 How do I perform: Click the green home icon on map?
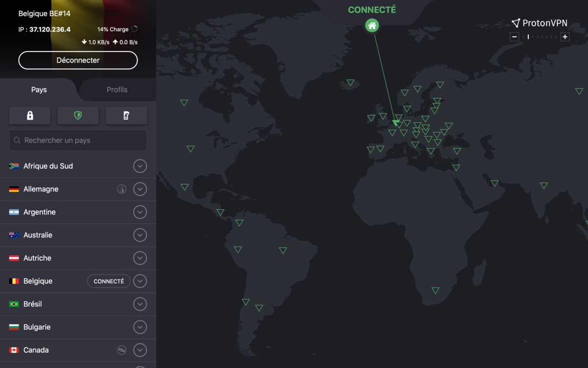click(x=372, y=26)
